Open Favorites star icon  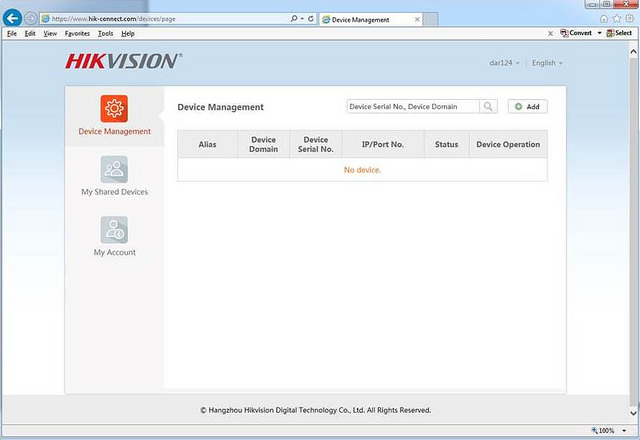[x=617, y=18]
